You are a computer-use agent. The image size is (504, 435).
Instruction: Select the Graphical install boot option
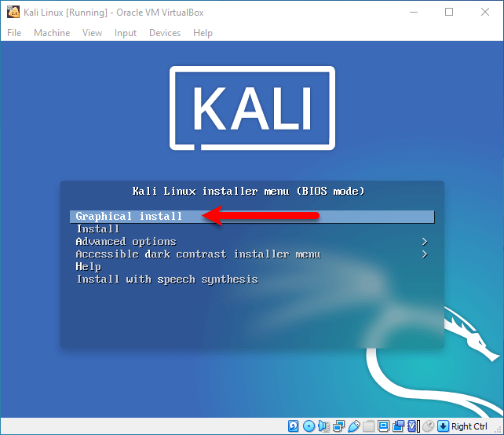coord(252,217)
